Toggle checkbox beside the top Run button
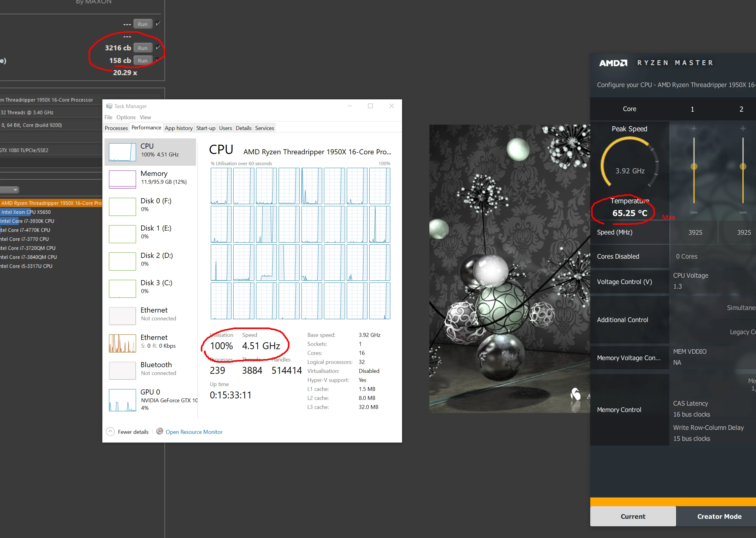Viewport: 756px width, 538px height. (158, 23)
